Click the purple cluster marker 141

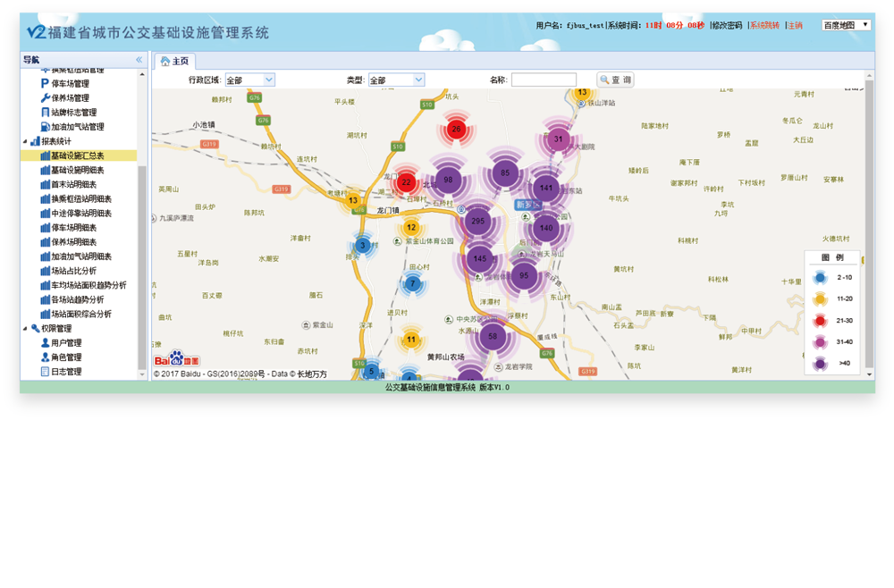click(x=546, y=188)
